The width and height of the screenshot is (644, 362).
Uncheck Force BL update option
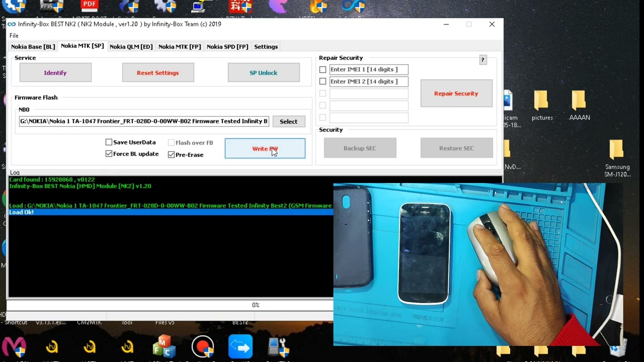[109, 154]
